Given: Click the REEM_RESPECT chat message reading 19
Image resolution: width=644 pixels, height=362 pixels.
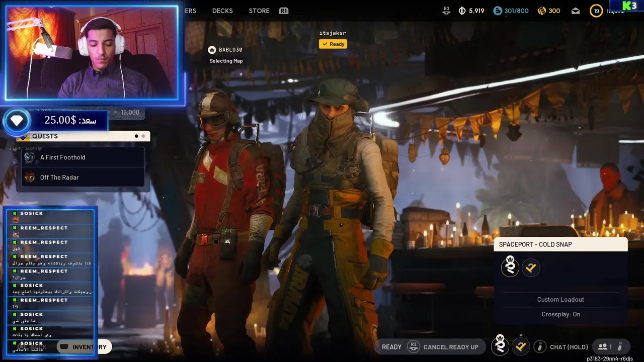Looking at the screenshot, I should point(50,303).
